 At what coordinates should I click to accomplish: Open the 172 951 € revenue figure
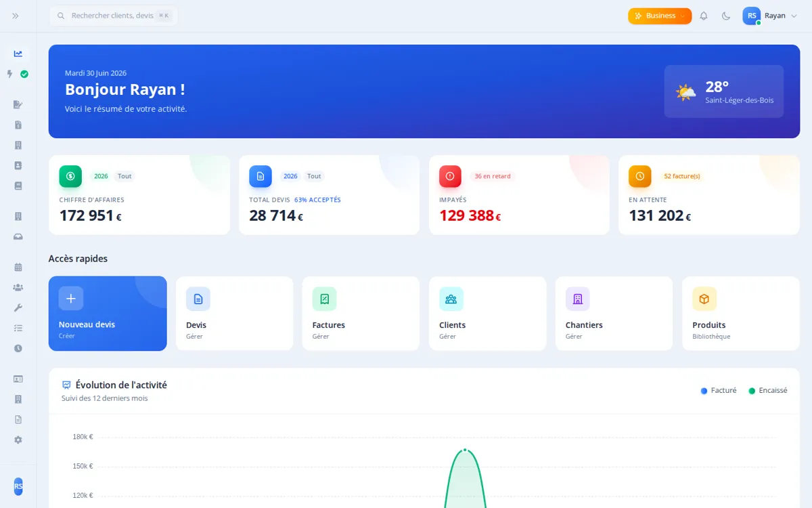click(x=91, y=215)
